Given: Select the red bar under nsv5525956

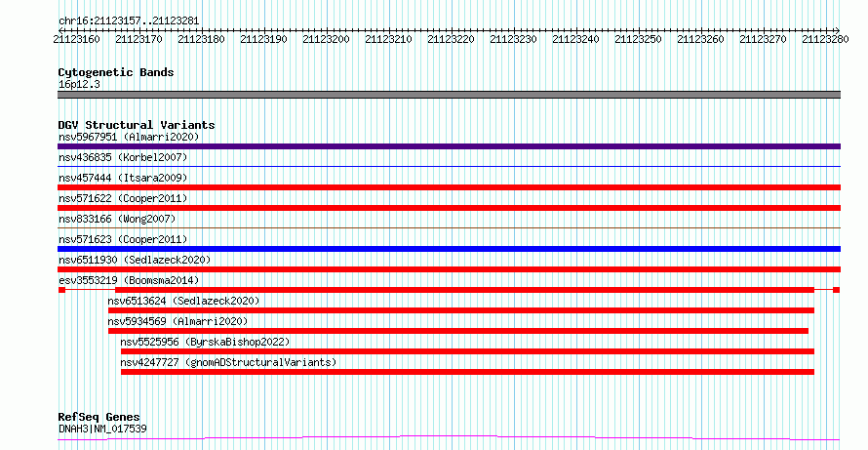Looking at the screenshot, I should (468, 351).
